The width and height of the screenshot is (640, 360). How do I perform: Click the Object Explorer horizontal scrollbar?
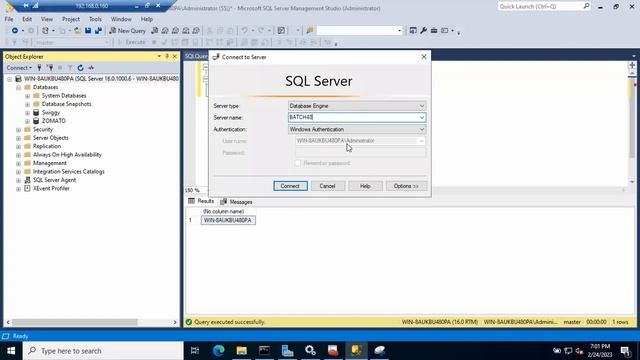(x=75, y=322)
